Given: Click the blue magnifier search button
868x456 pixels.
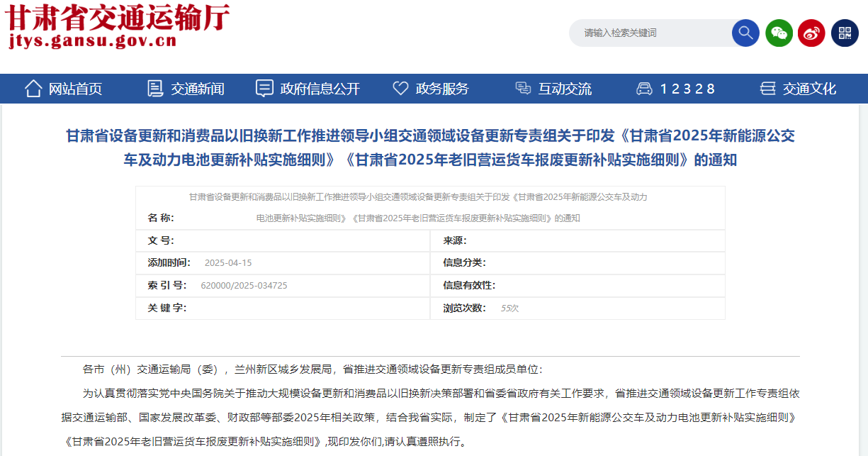Looking at the screenshot, I should [x=745, y=33].
